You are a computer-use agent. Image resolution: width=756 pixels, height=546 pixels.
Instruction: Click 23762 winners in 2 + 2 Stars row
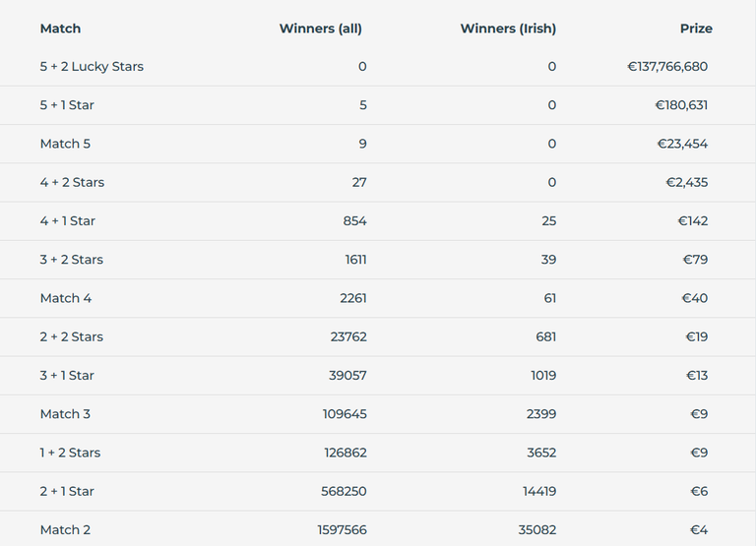(x=348, y=336)
